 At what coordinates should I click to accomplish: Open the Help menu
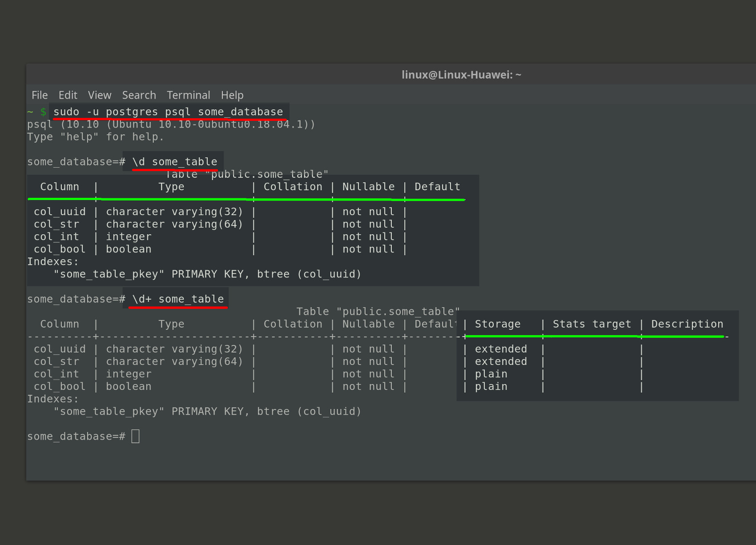point(232,95)
